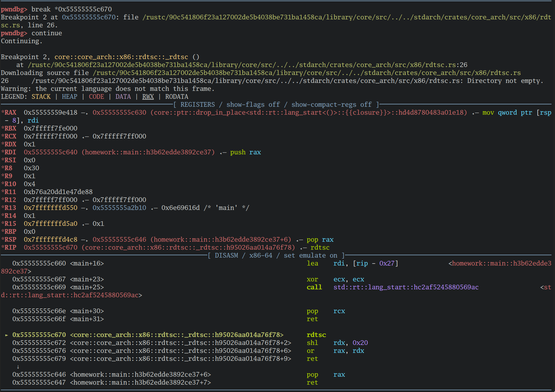Click the 'ret' at main+31

[x=312, y=319]
